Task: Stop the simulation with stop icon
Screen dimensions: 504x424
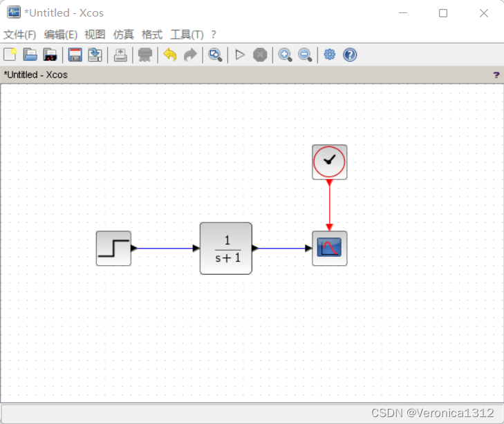Action: coord(260,55)
